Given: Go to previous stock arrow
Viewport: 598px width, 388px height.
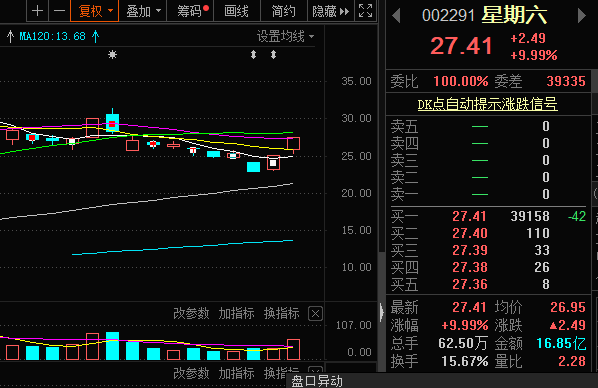Looking at the screenshot, I should point(396,16).
